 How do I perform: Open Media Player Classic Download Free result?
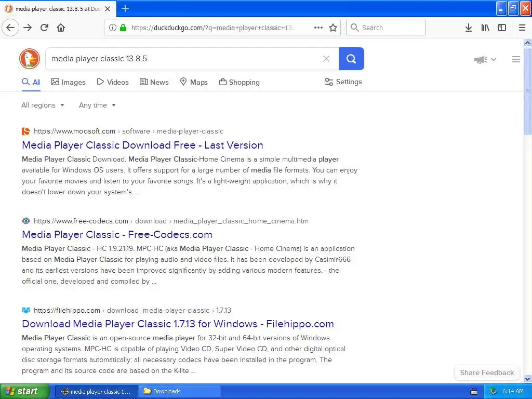point(142,145)
